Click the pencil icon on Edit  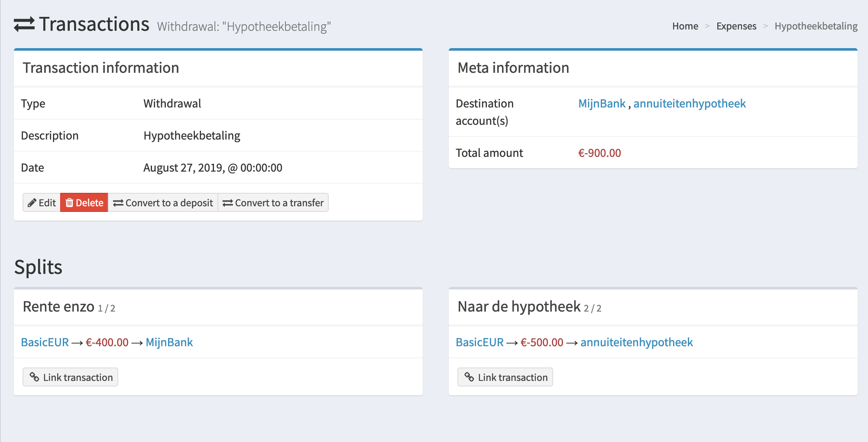pyautogui.click(x=32, y=203)
